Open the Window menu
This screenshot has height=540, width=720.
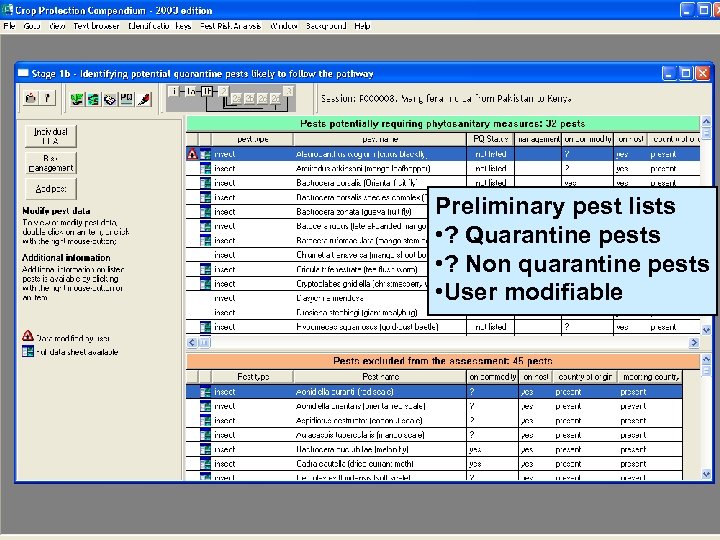(284, 26)
